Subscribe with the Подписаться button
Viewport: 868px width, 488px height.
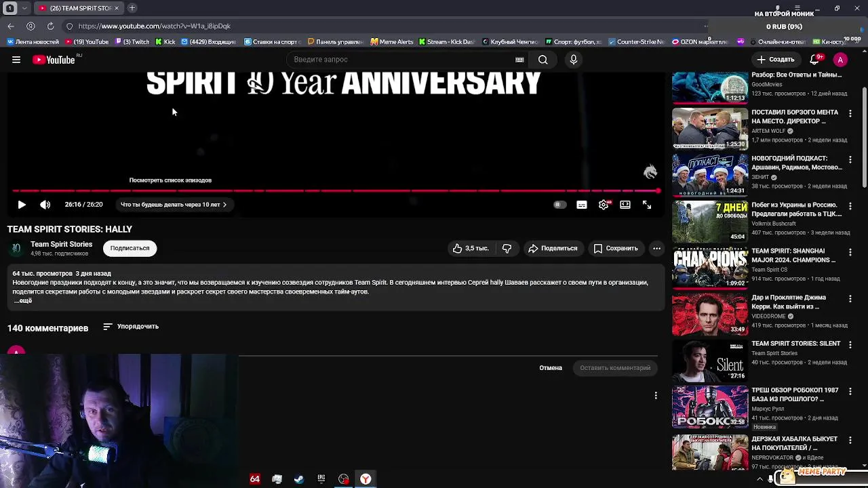pos(130,249)
